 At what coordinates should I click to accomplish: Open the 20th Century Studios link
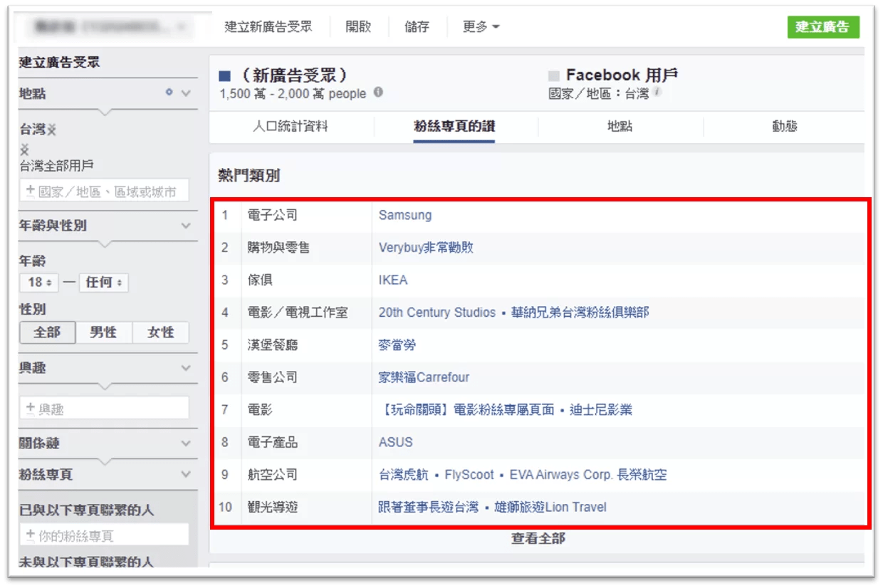tap(437, 313)
